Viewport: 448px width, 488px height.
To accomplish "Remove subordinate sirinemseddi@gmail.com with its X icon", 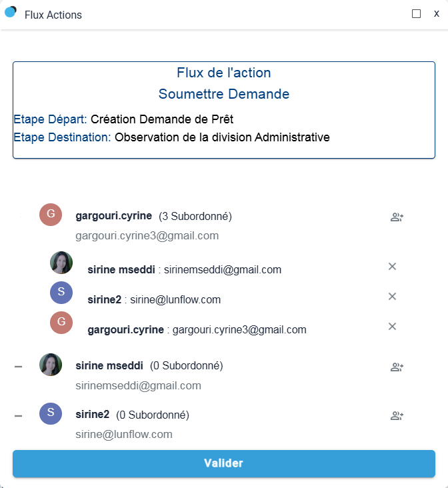I will (x=393, y=267).
